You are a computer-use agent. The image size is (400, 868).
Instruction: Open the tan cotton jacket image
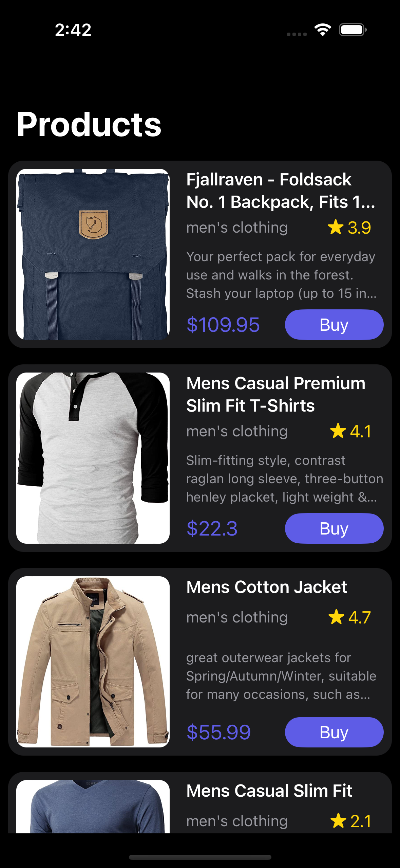tap(93, 662)
